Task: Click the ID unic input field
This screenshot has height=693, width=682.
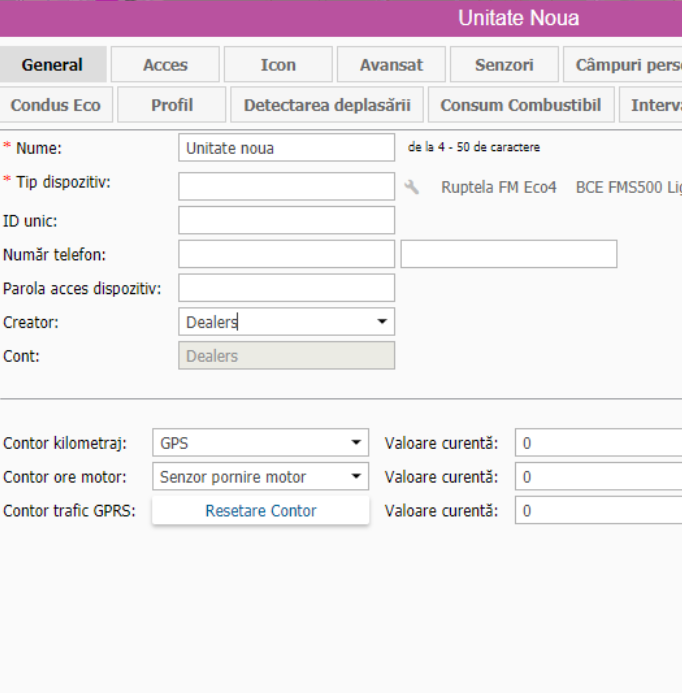Action: [286, 220]
